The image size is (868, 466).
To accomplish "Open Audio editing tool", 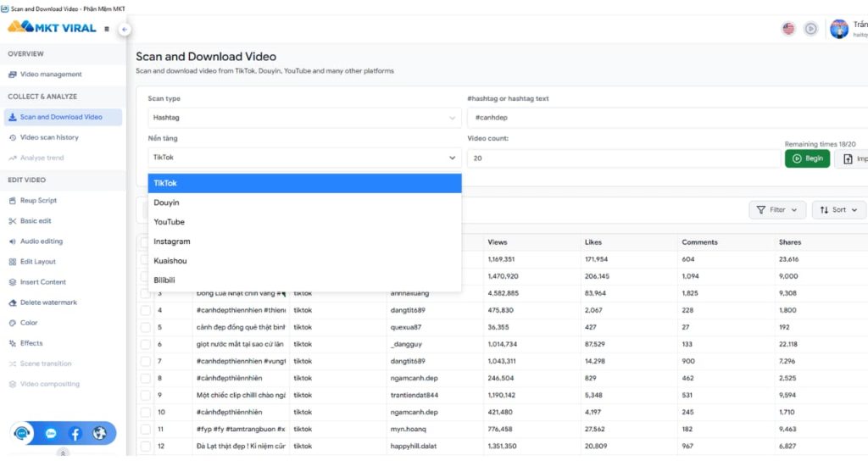I will [36, 241].
